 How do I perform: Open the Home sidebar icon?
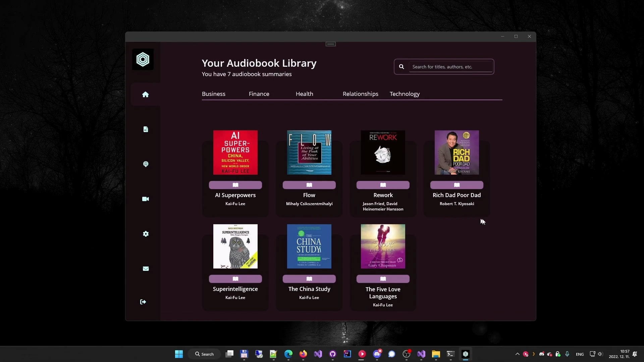145,95
